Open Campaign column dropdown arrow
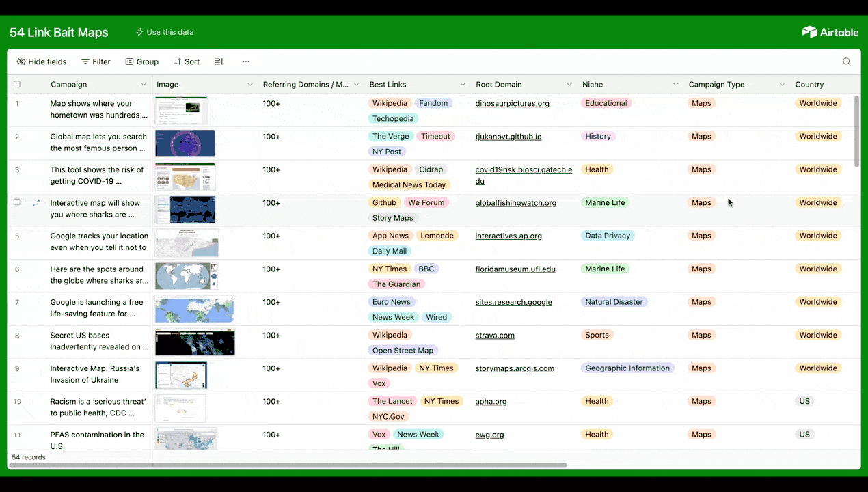 coord(144,85)
